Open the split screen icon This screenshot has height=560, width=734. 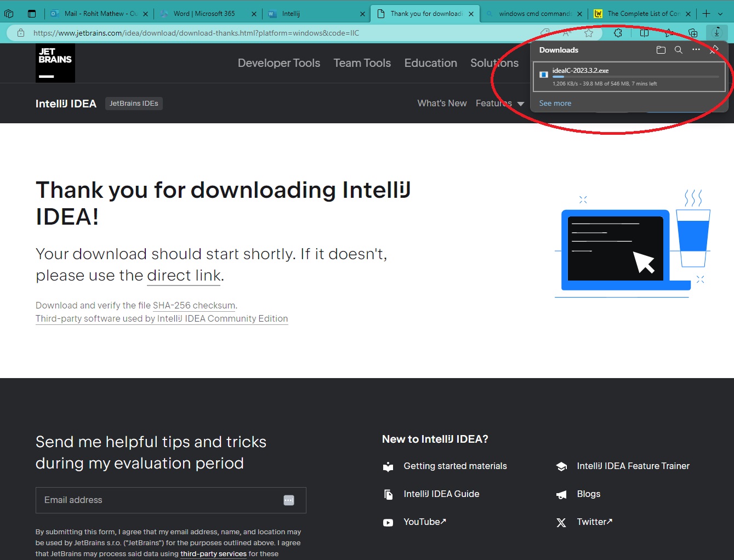[644, 33]
